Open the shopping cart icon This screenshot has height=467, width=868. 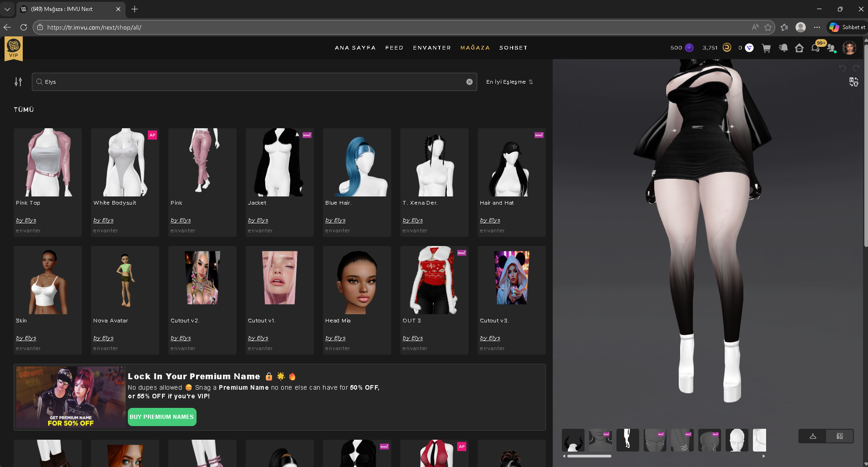tap(766, 48)
